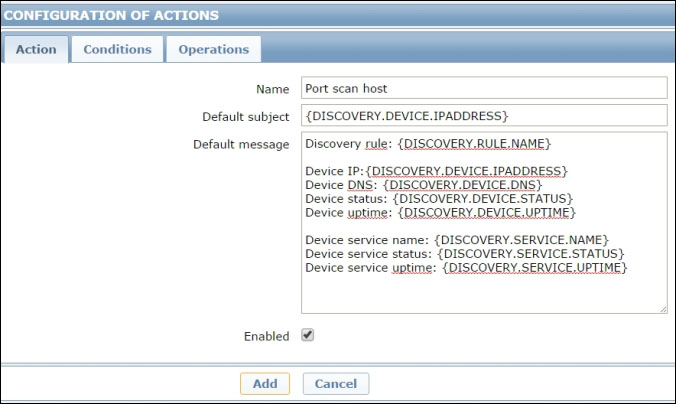
Task: Place cursor on the Discovery rule line
Action: click(427, 144)
